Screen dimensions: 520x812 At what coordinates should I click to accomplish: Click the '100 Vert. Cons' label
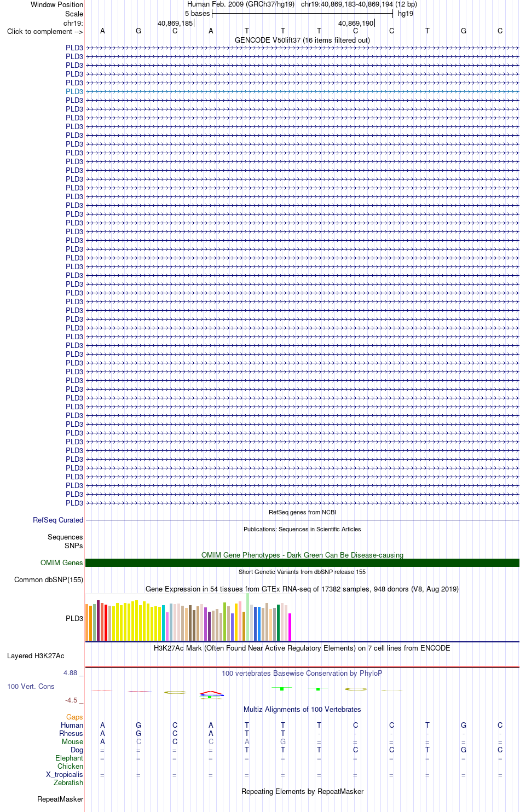pyautogui.click(x=31, y=687)
